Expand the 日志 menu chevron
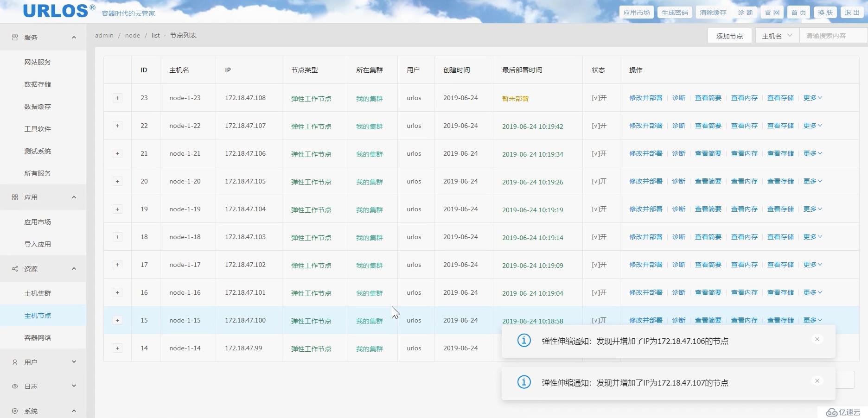The height and width of the screenshot is (418, 868). [74, 386]
